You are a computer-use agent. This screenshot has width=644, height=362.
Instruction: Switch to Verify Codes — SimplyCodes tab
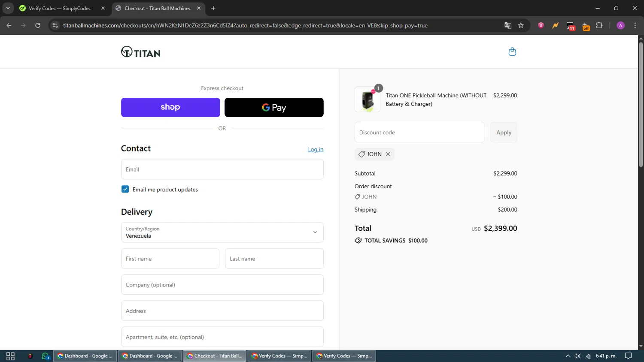click(x=62, y=8)
